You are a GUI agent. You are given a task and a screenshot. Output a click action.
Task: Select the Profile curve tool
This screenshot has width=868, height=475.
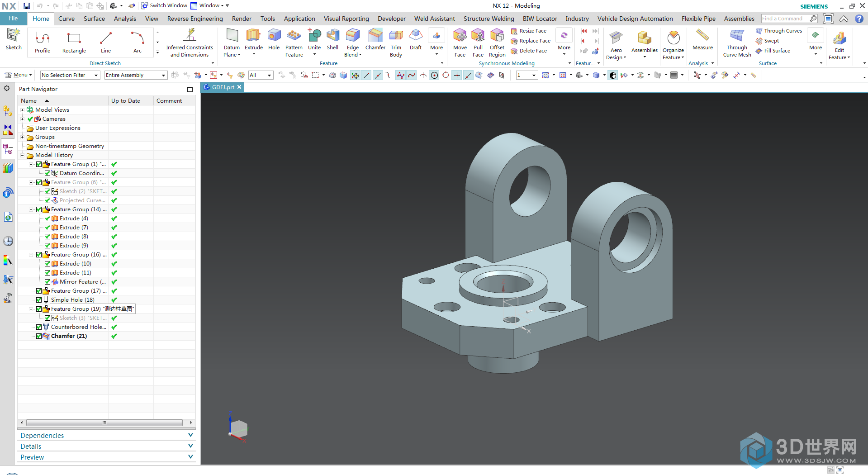[x=43, y=42]
